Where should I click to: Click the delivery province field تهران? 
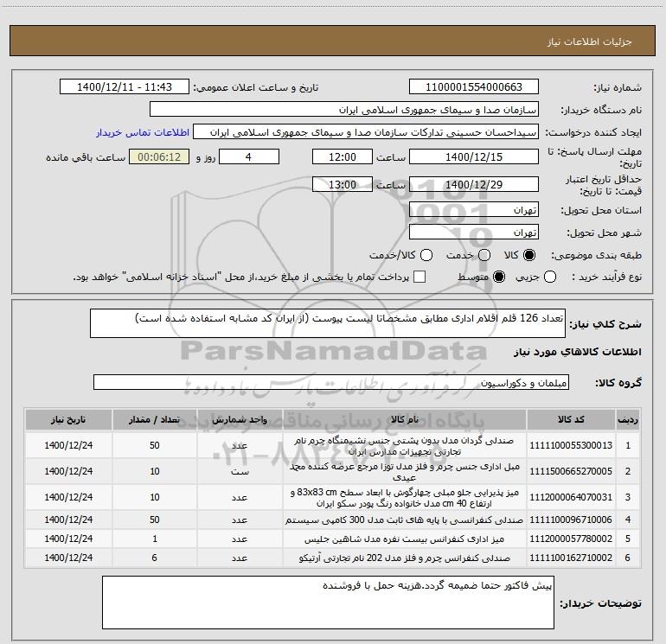point(474,210)
